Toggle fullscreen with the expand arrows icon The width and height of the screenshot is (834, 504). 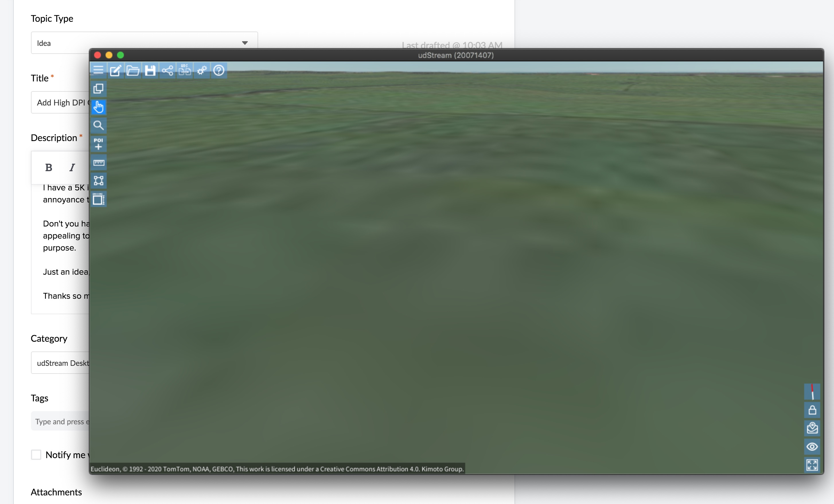pos(812,465)
